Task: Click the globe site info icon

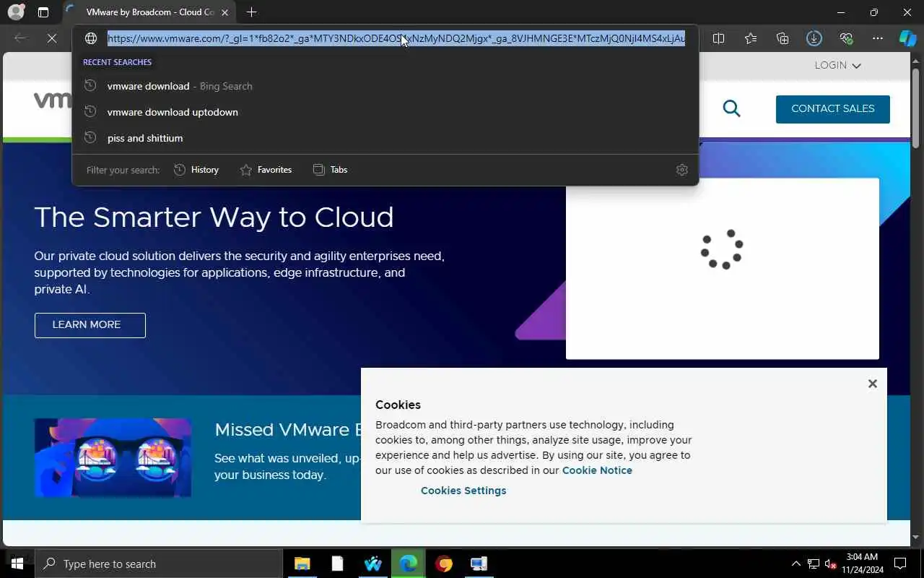Action: point(91,38)
